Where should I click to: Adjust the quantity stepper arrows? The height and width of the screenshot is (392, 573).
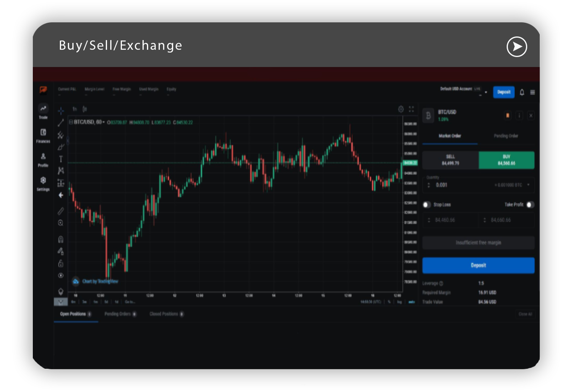point(428,185)
